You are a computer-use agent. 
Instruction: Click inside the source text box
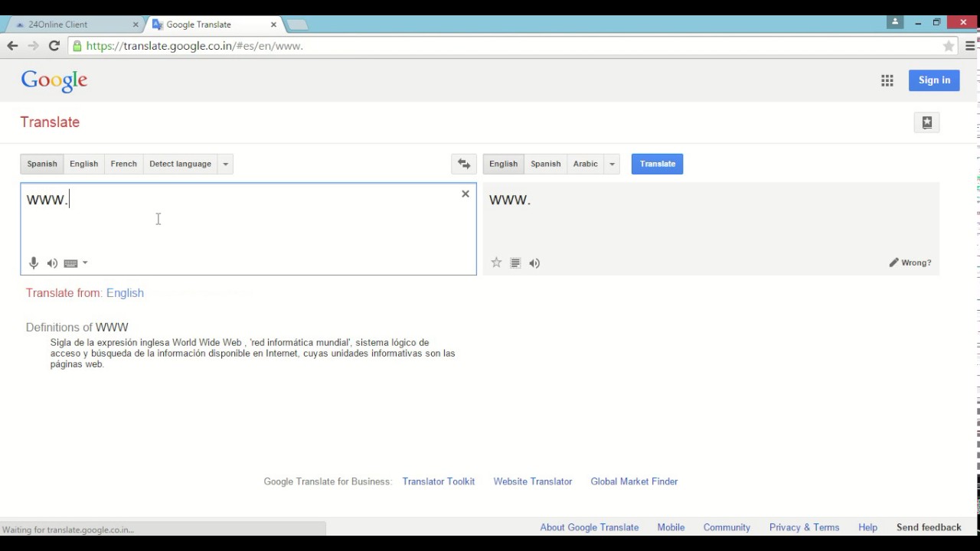click(x=248, y=228)
